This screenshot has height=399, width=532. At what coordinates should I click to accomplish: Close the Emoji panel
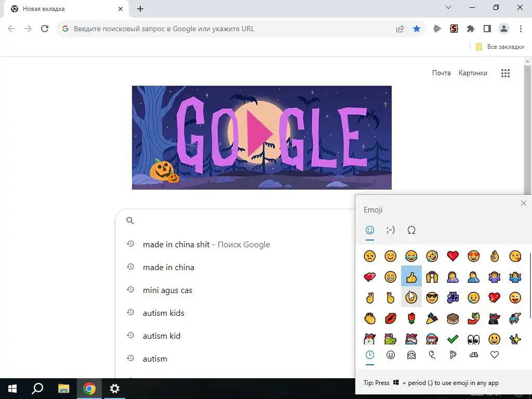click(524, 203)
